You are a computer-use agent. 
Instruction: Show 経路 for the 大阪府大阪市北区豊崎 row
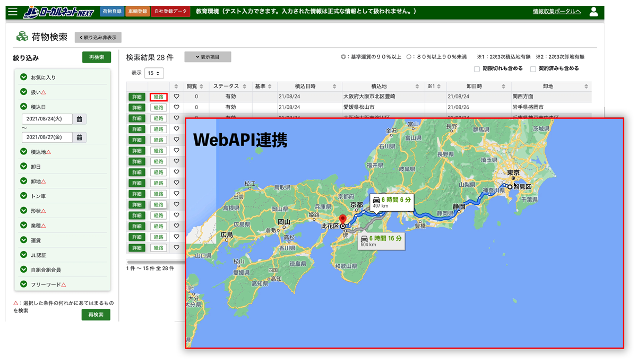coord(159,97)
